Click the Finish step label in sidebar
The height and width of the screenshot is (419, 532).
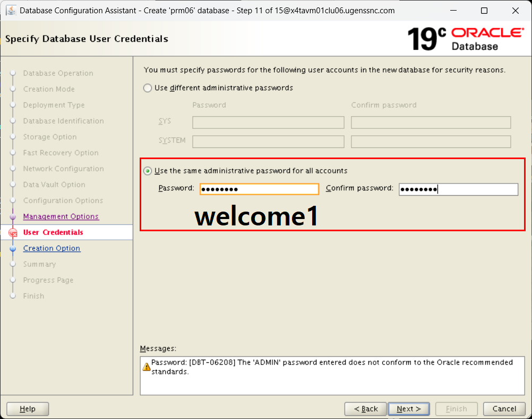click(x=33, y=296)
